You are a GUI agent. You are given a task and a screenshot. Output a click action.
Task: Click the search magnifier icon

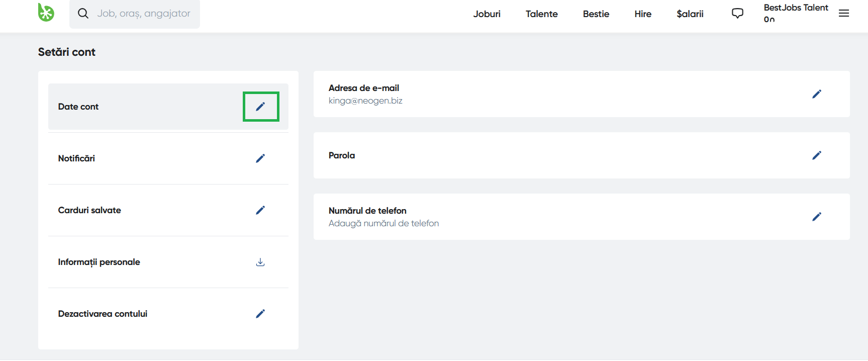83,14
